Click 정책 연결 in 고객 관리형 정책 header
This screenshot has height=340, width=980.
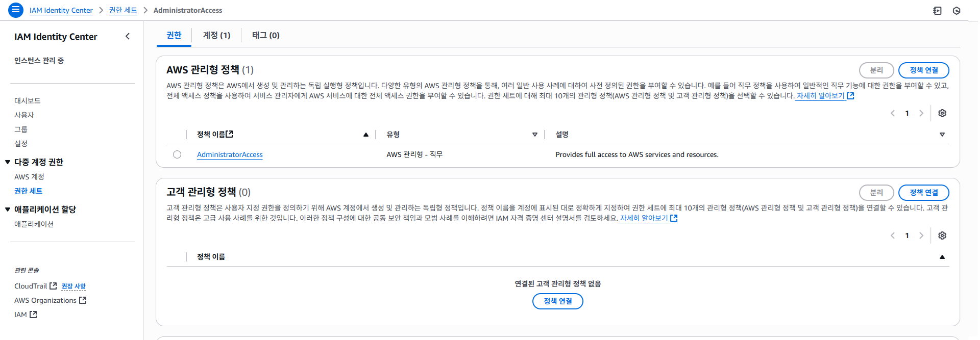pyautogui.click(x=924, y=193)
